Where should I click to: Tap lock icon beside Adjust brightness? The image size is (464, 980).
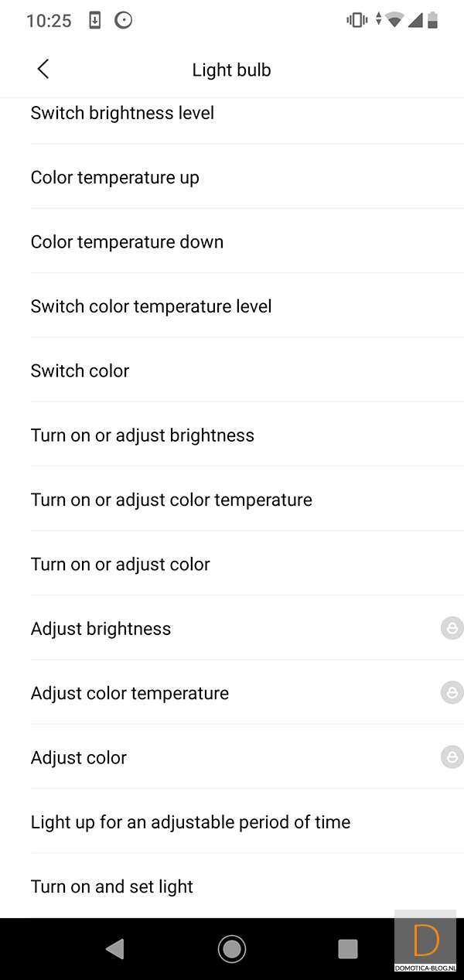[452, 628]
